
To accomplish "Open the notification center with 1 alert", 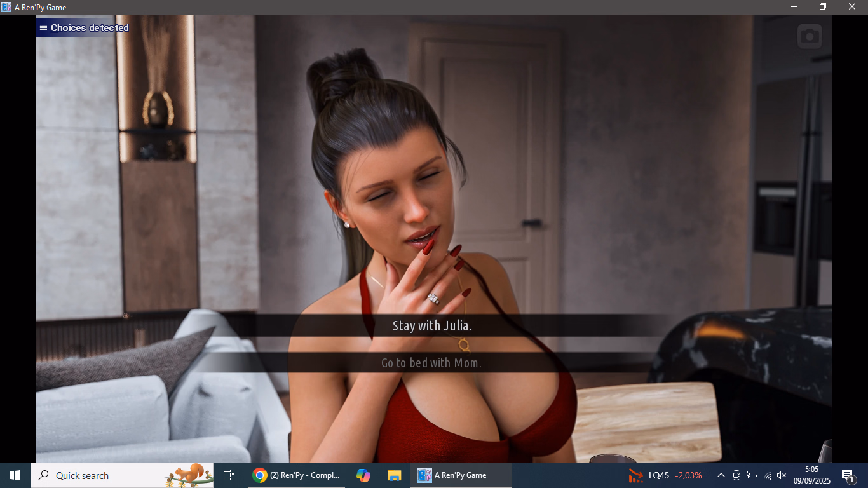I will coord(848,476).
